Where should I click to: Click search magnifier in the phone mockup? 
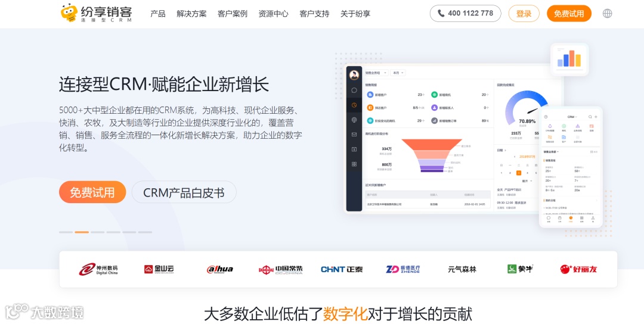tap(590, 117)
